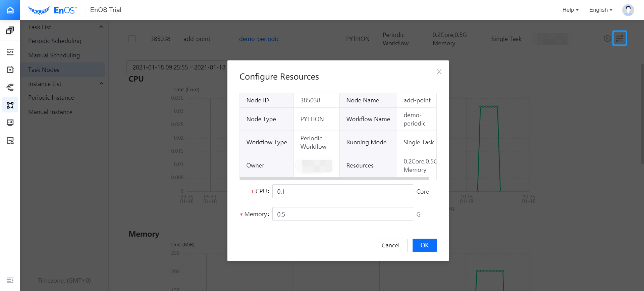Click the Instance List heading

tap(45, 84)
